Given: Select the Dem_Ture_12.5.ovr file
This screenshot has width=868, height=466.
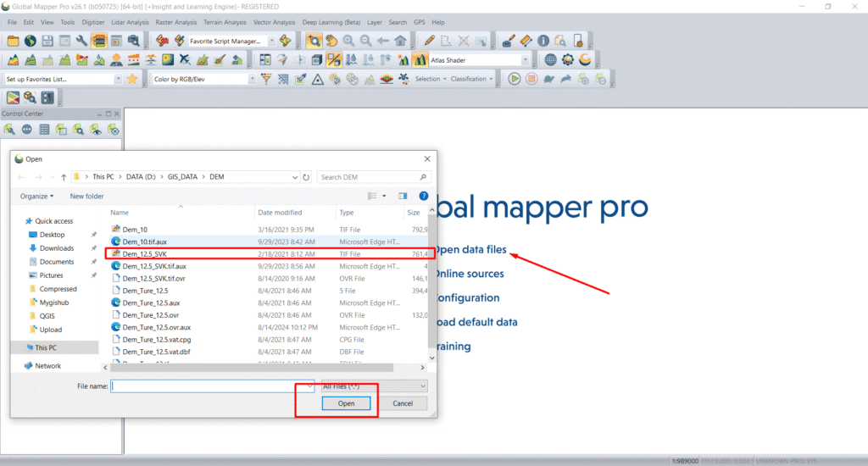Looking at the screenshot, I should [269, 315].
